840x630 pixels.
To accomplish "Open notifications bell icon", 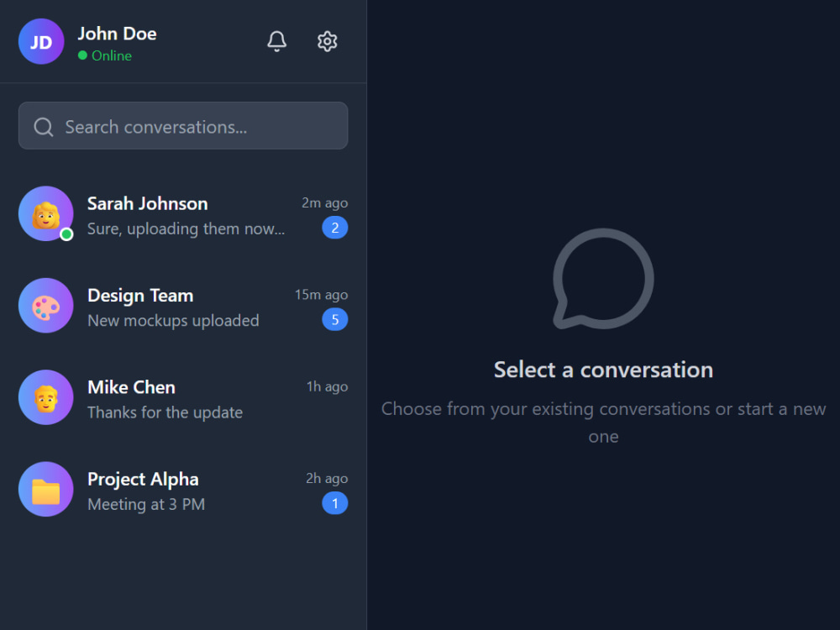I will point(276,41).
